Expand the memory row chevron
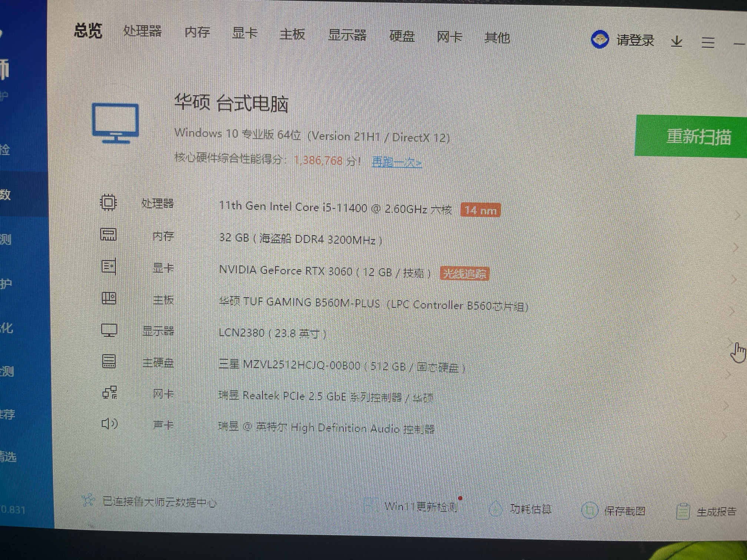747x560 pixels. pos(736,247)
